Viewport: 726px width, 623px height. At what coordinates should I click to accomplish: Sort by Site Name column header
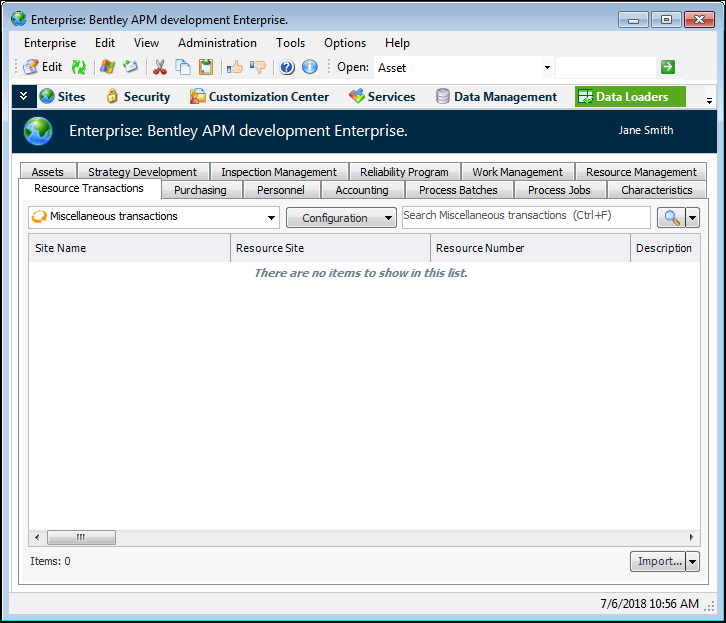[x=129, y=248]
